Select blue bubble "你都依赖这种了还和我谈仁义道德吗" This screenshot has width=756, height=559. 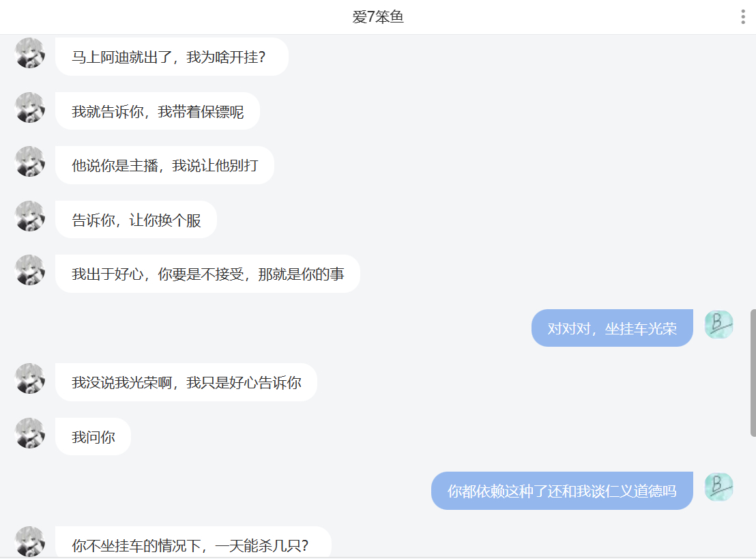(562, 491)
